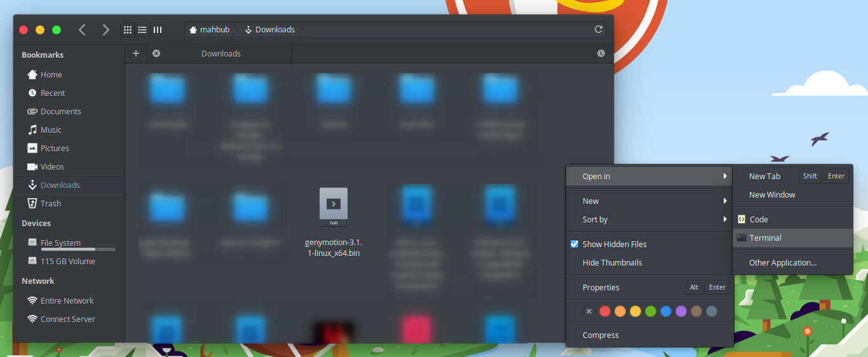Image resolution: width=868 pixels, height=357 pixels.
Task: Apply the slate gray color tag
Action: coord(712,311)
